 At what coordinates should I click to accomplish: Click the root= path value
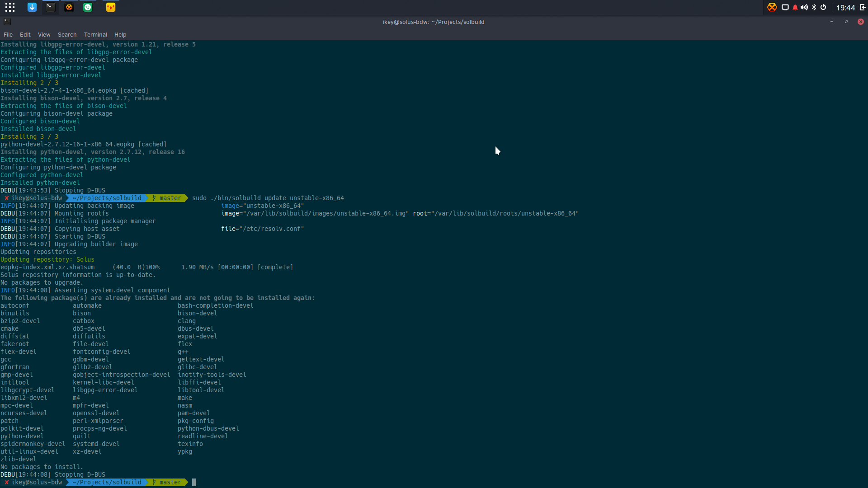point(505,213)
